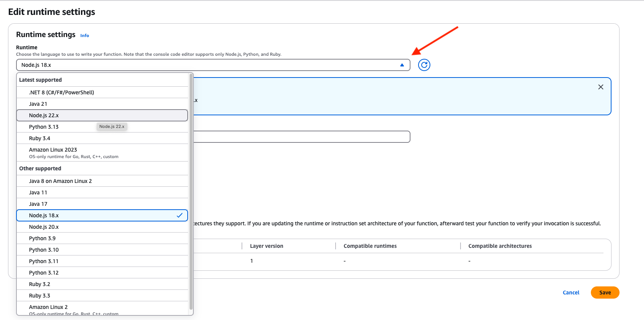Choose Java 17 runtime option

102,204
